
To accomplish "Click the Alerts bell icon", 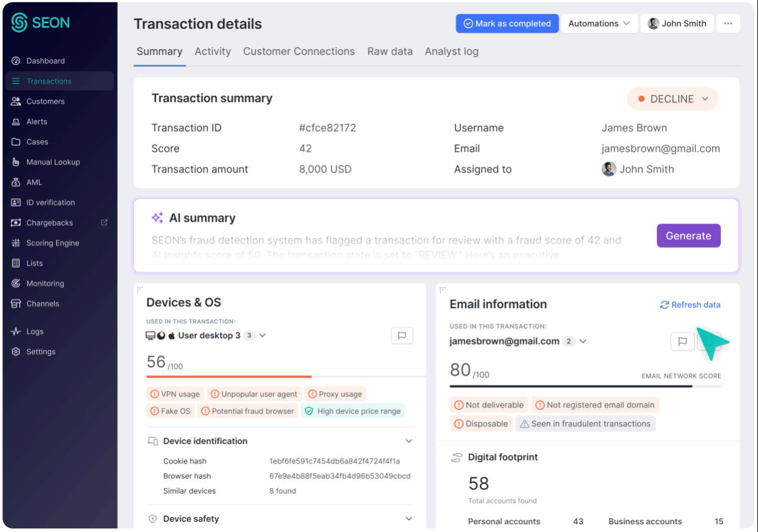I will tap(16, 122).
